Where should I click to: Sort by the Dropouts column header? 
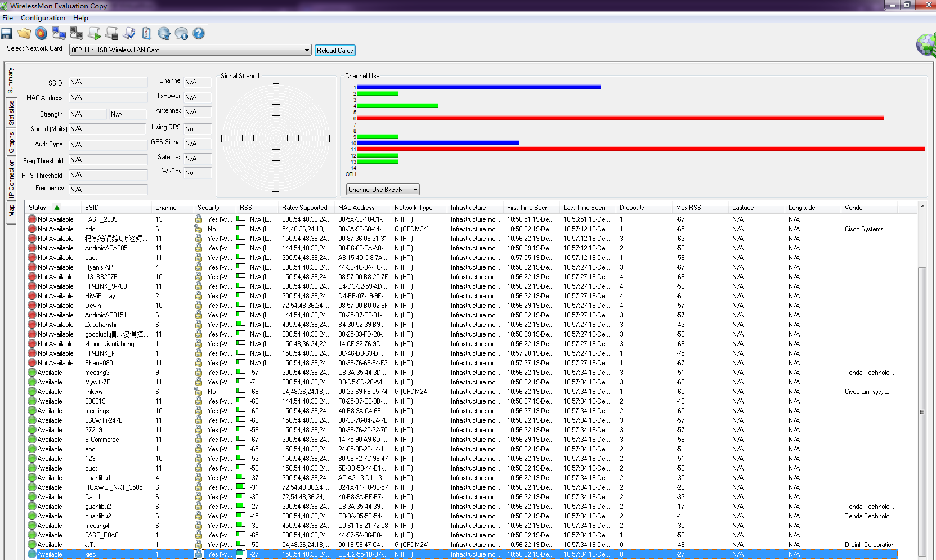[x=644, y=208]
